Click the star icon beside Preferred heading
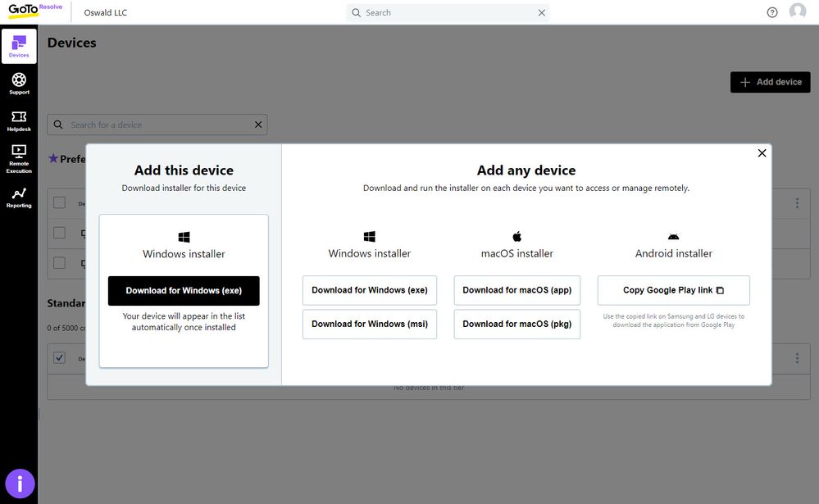This screenshot has height=504, width=819. click(53, 158)
